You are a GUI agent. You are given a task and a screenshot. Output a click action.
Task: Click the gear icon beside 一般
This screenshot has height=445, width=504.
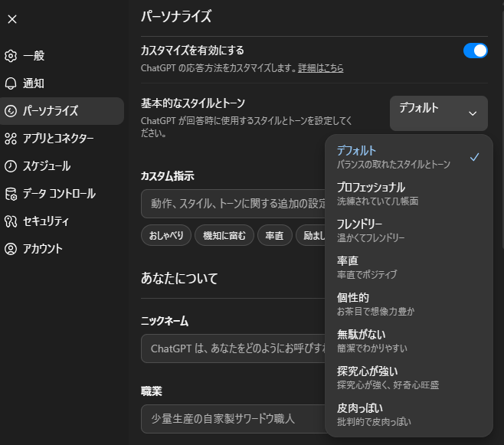11,56
